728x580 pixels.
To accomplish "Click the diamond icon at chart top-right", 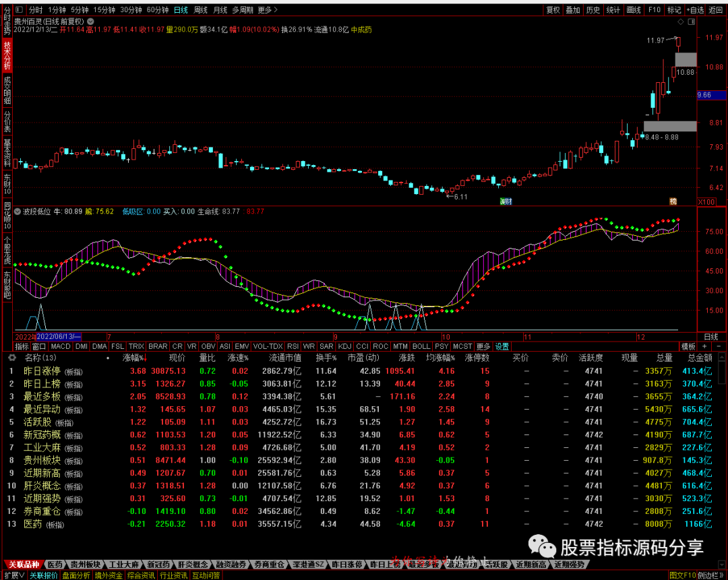I will (x=681, y=22).
